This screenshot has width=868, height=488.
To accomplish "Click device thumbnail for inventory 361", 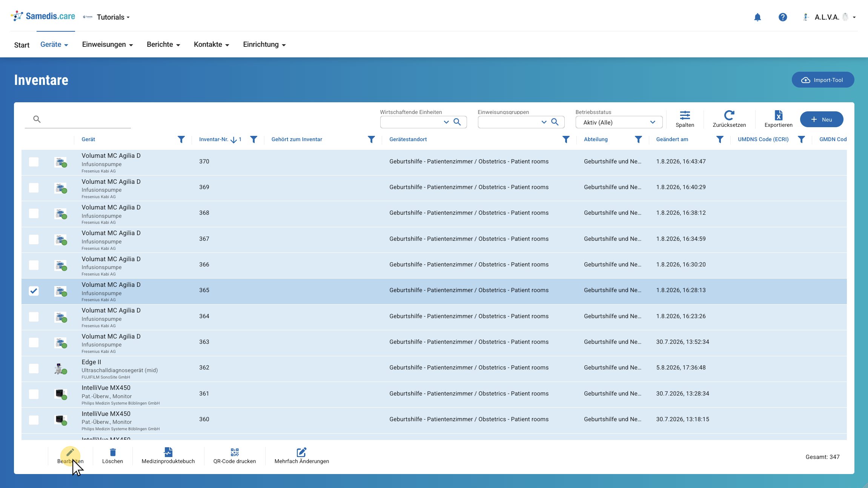I will point(60,394).
